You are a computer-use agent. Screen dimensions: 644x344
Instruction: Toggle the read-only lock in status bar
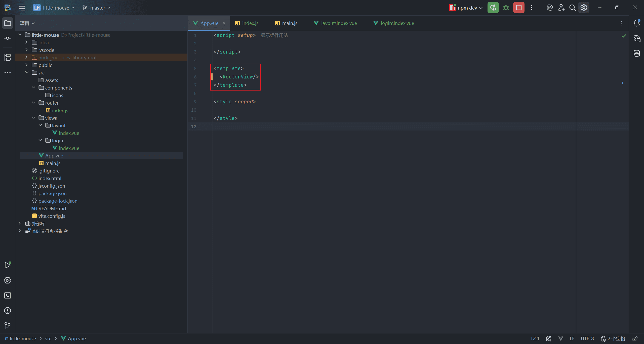coord(635,339)
